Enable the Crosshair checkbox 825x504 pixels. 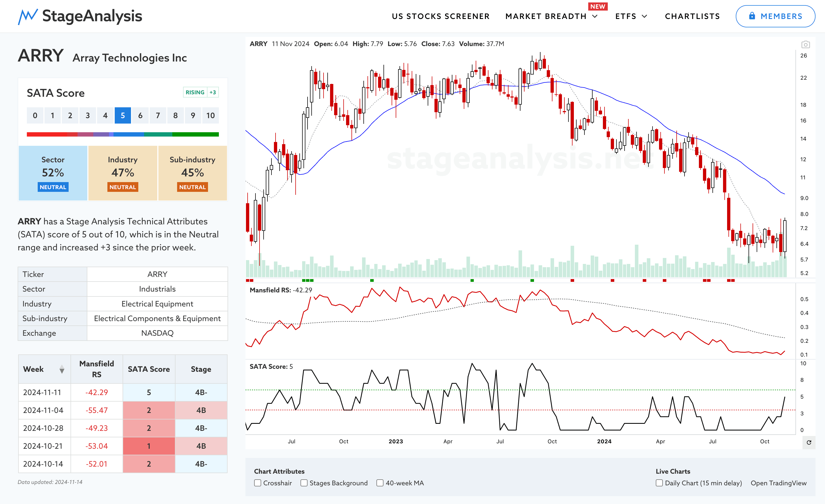pos(257,483)
